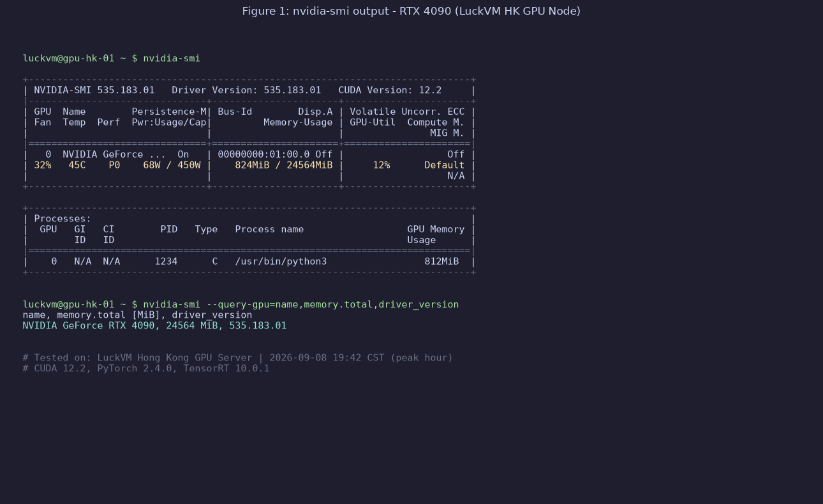
Task: Click the 'Processes:' section label
Action: [63, 219]
